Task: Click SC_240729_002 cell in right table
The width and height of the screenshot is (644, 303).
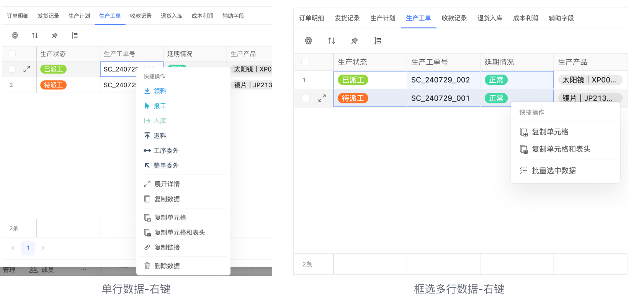Action: [443, 80]
